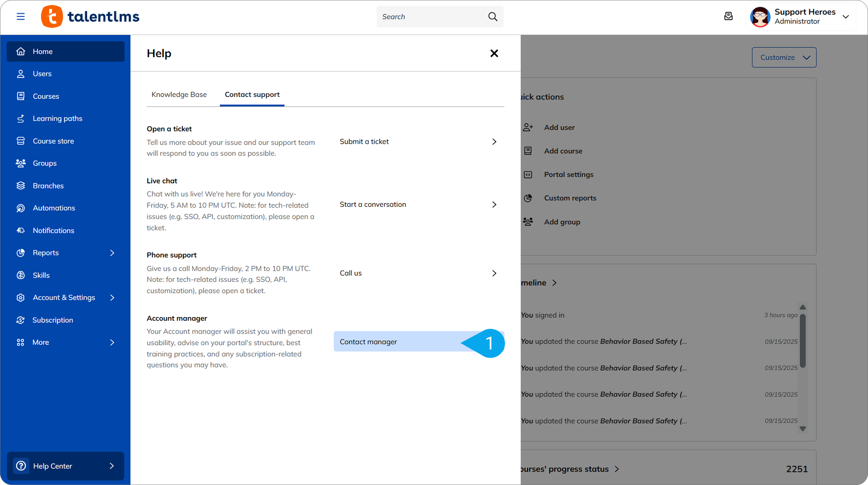Switch to the Knowledge Base tab
This screenshot has width=868, height=485.
point(179,94)
